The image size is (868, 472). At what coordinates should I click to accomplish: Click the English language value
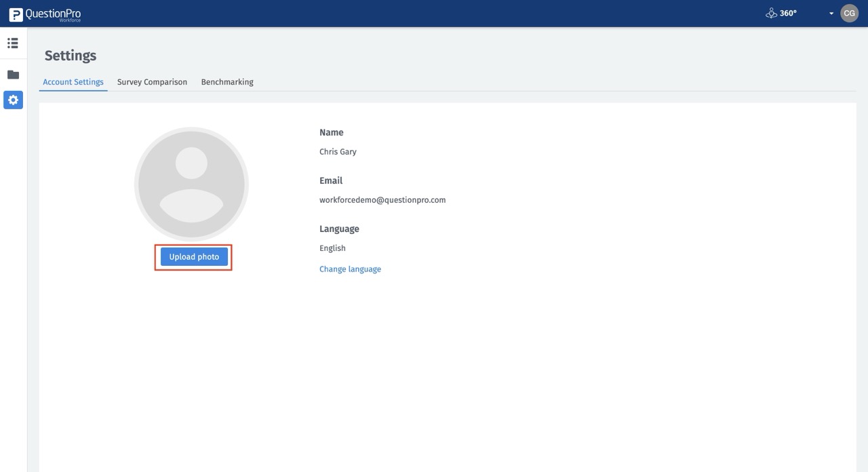click(332, 248)
